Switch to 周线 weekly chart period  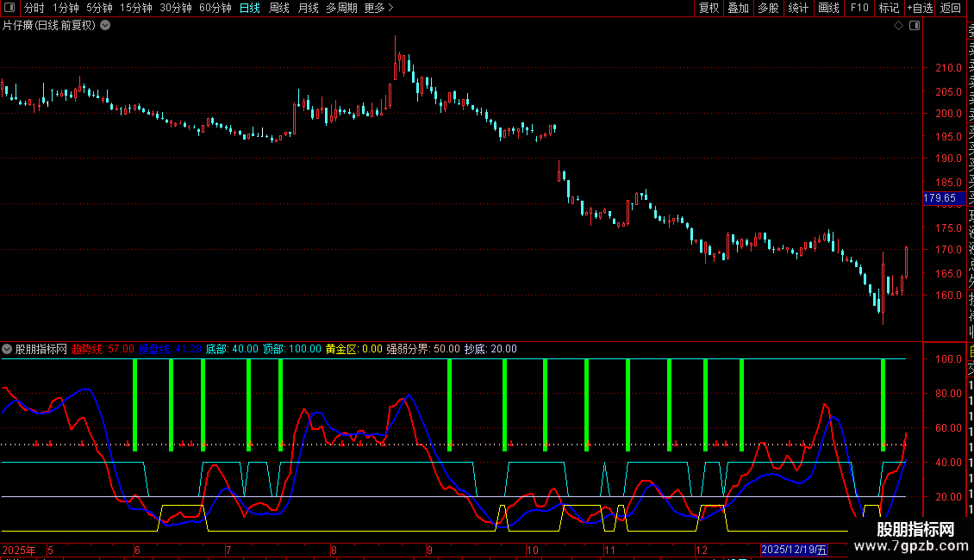tap(279, 9)
